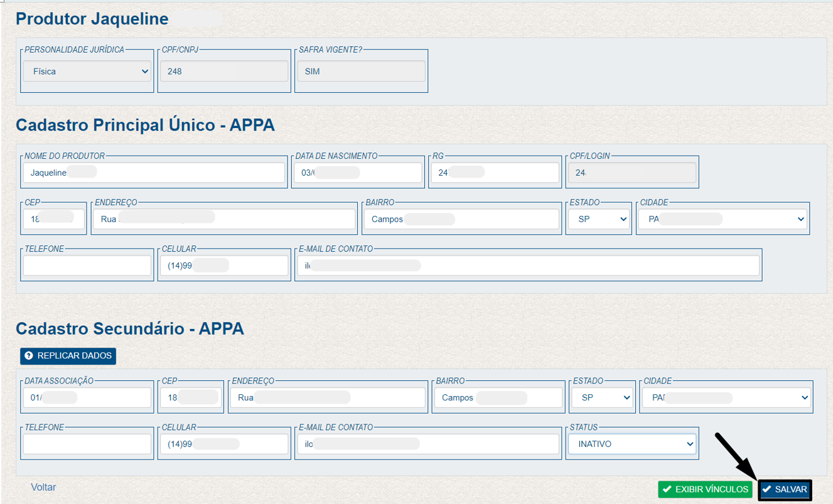
Task: Open the Estado dropdown in Cadastro Principal
Action: pos(599,219)
